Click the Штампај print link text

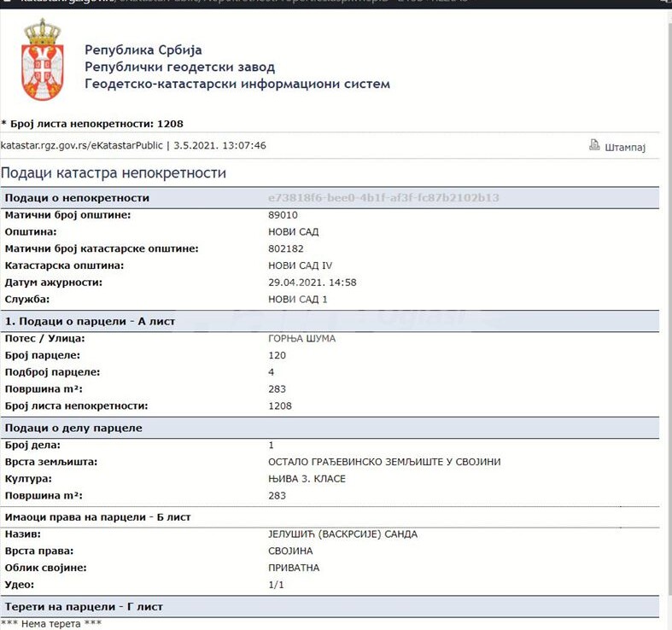pos(624,147)
